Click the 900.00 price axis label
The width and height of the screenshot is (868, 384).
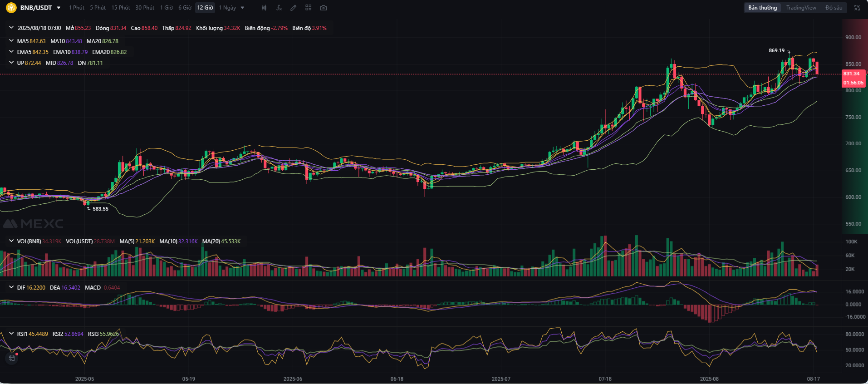853,37
